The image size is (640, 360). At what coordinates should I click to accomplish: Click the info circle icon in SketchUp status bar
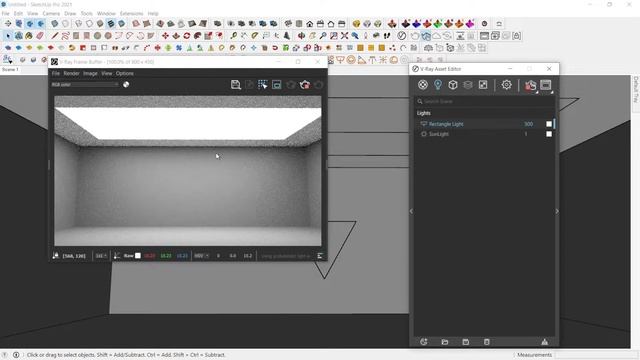[x=16, y=355]
